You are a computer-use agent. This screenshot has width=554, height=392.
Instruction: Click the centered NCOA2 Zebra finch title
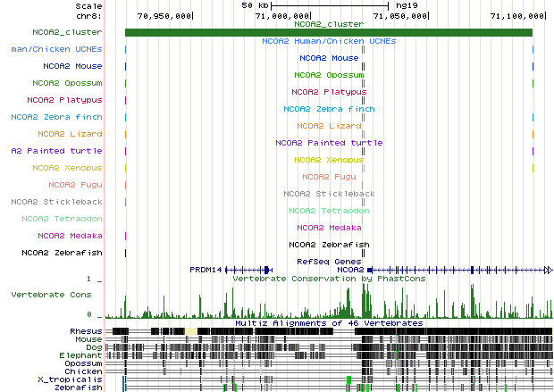pos(328,109)
